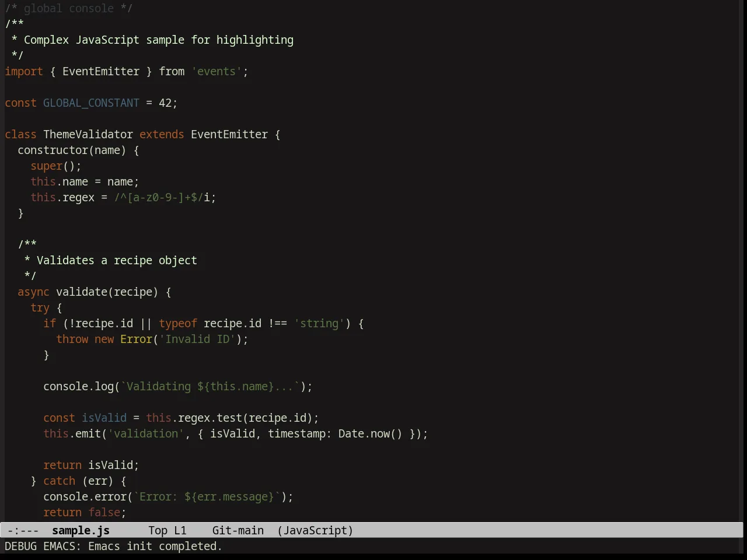Click the 'Error' constructor name
The image size is (747, 560).
tap(136, 339)
